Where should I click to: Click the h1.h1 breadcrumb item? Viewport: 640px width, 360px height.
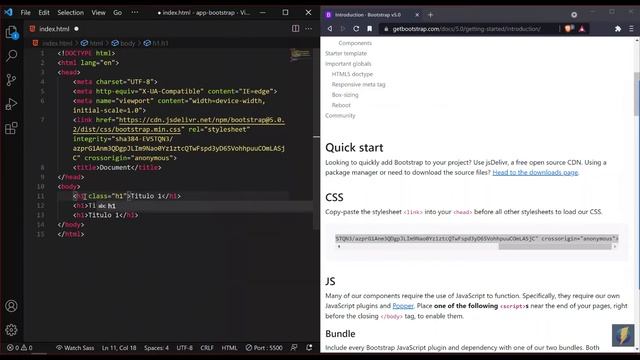(x=156, y=43)
